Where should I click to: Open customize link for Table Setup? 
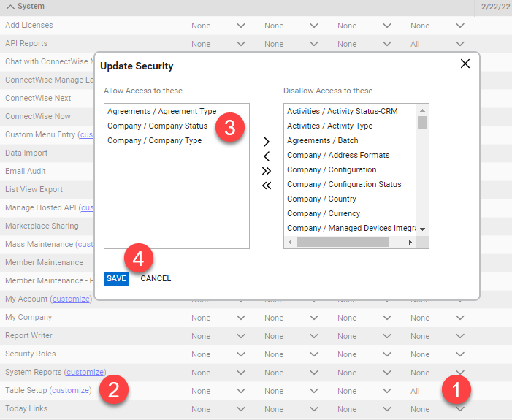tap(71, 391)
